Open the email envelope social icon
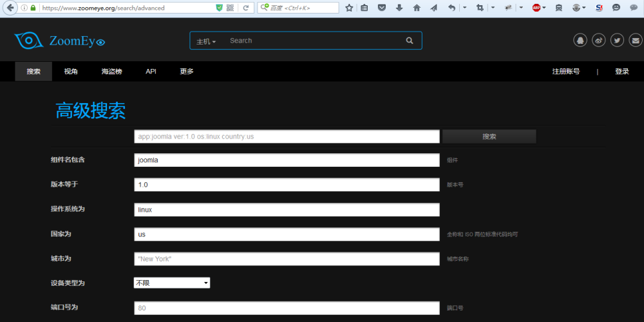The height and width of the screenshot is (322, 644). 636,40
